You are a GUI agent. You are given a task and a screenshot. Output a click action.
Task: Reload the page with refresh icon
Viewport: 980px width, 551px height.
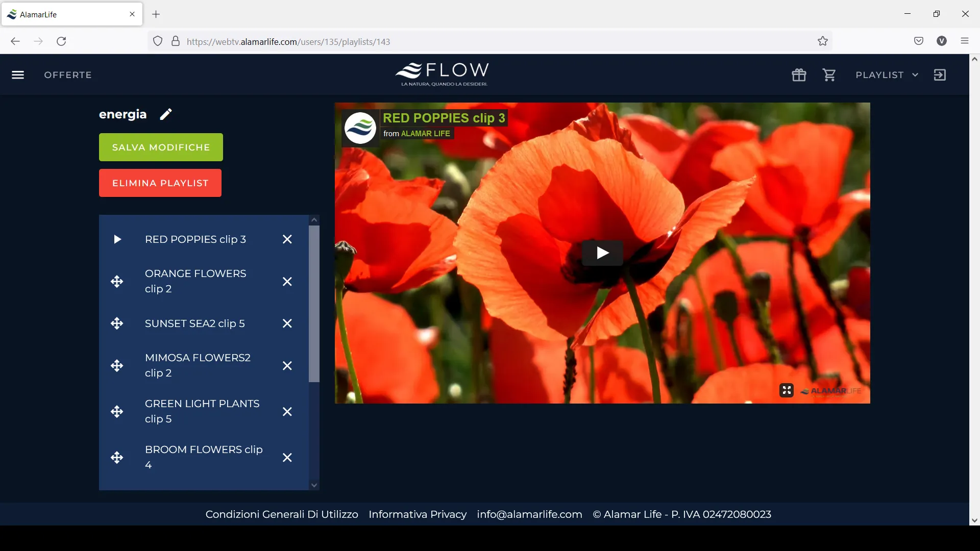coord(62,41)
